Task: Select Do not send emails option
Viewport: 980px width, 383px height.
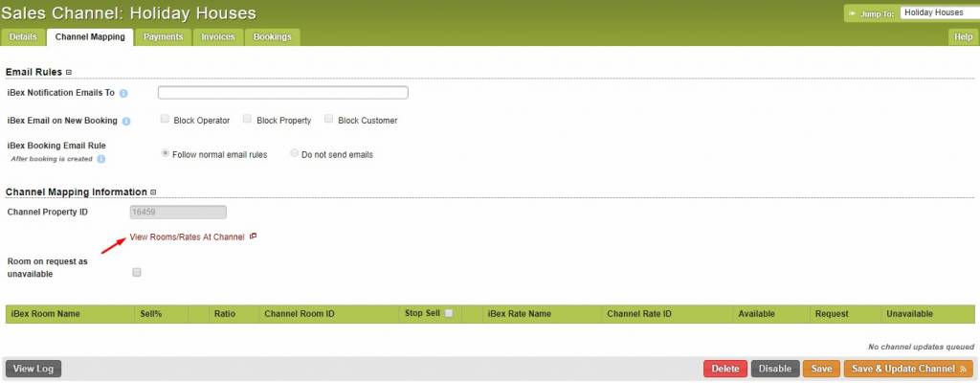Action: (x=295, y=153)
